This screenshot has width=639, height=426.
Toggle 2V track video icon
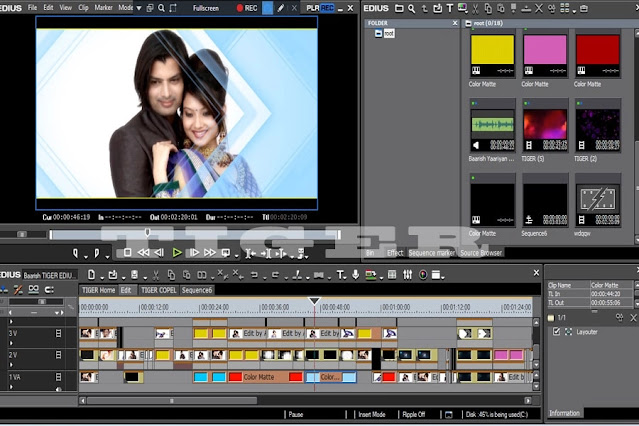click(58, 355)
